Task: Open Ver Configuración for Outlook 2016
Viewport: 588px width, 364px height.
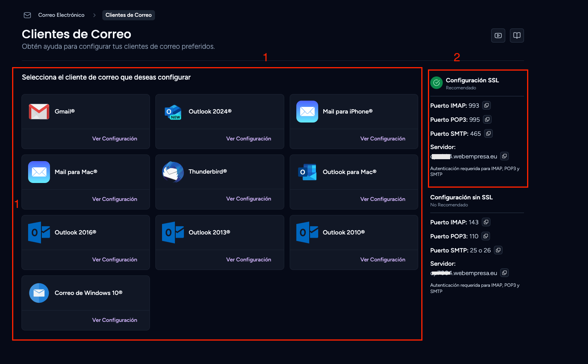Action: coord(114,259)
